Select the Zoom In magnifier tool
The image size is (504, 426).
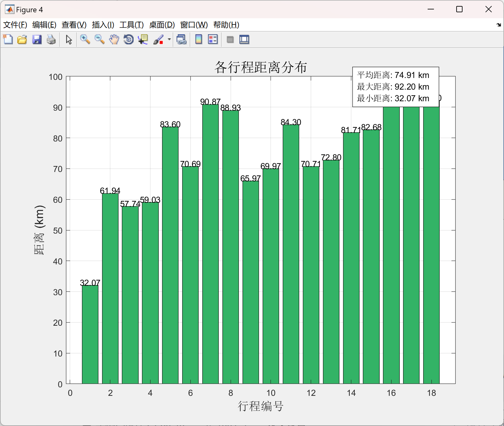85,40
